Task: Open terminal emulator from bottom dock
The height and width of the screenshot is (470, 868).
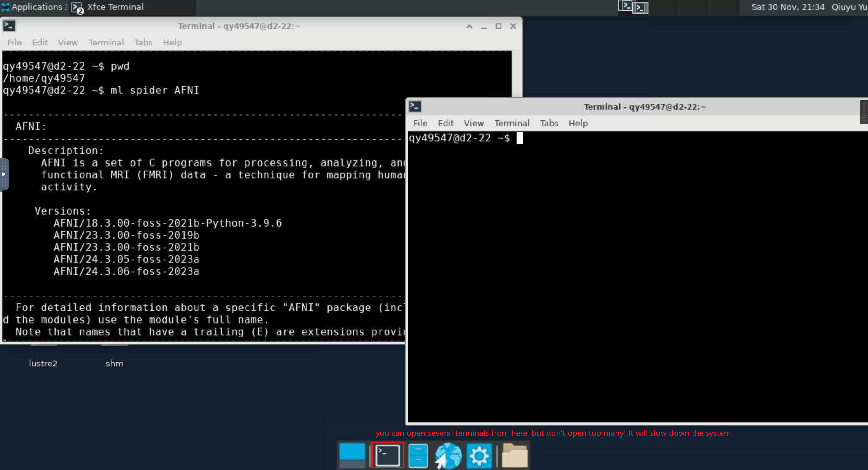Action: pyautogui.click(x=387, y=455)
